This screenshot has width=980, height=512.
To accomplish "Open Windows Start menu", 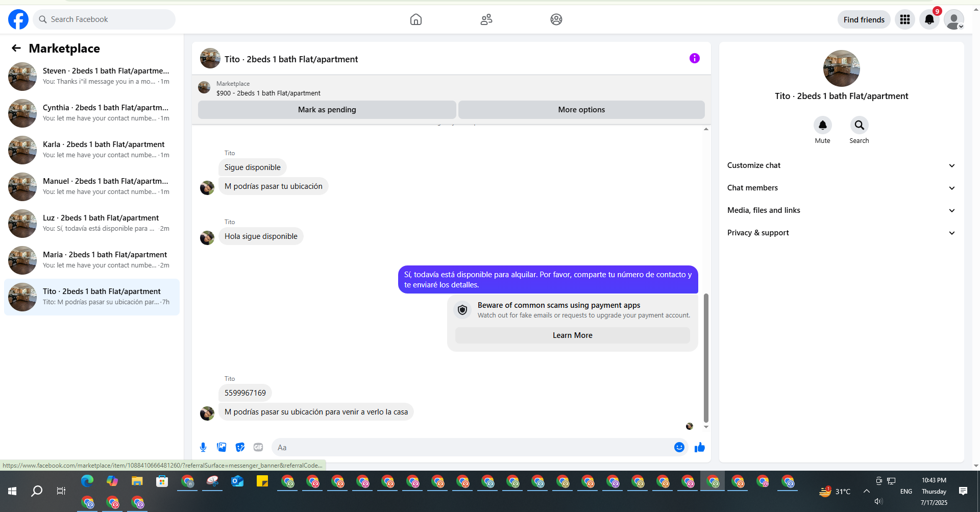I will point(12,491).
